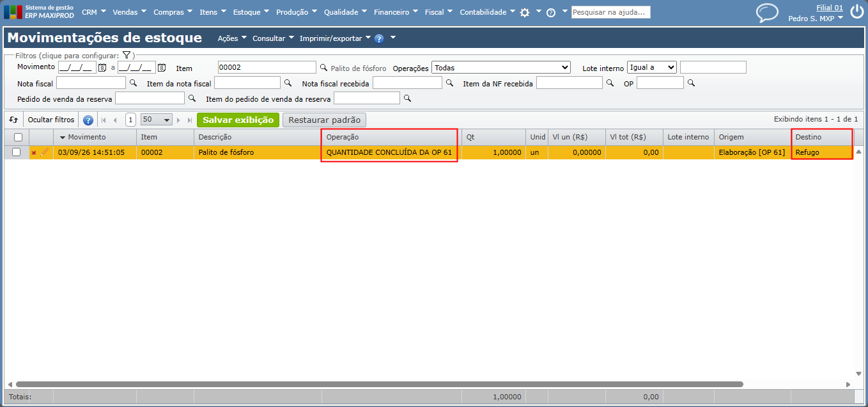Open calendar picker for start Movimento date
Image resolution: width=868 pixels, height=407 pixels.
102,67
